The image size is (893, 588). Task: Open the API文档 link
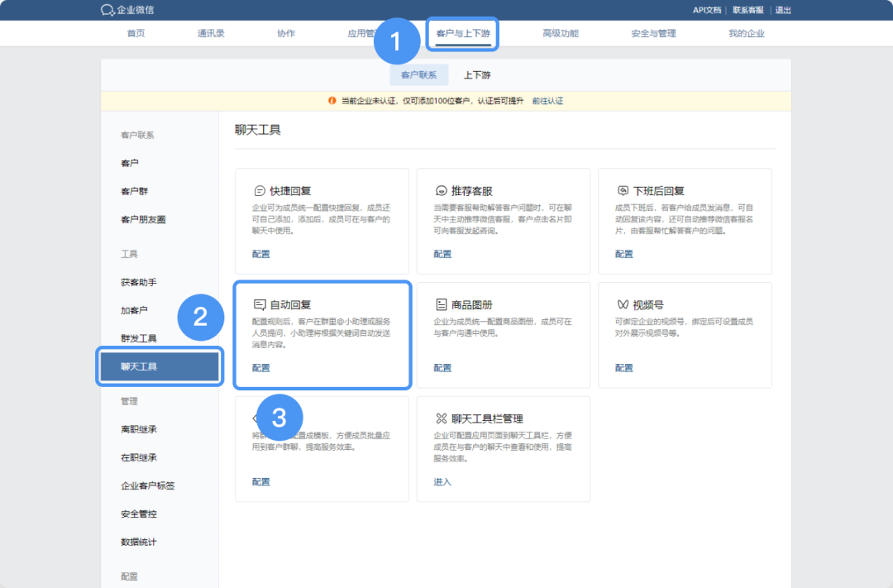(x=706, y=10)
